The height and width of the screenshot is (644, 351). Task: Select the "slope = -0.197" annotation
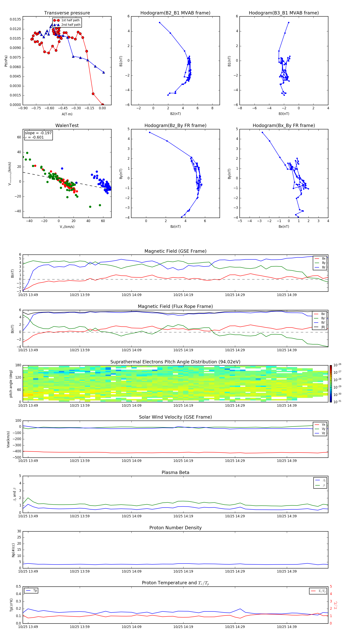[x=38, y=133]
